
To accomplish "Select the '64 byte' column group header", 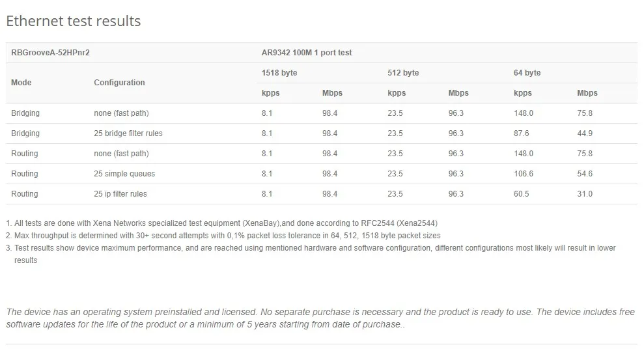I will (x=527, y=73).
